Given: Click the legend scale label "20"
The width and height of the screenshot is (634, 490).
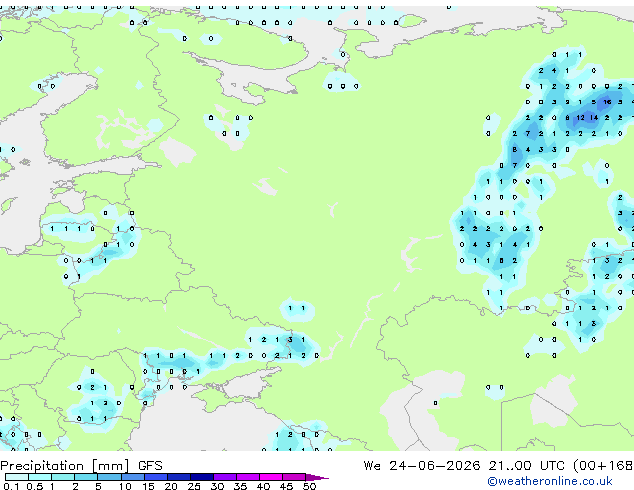Looking at the screenshot, I should click(171, 486).
